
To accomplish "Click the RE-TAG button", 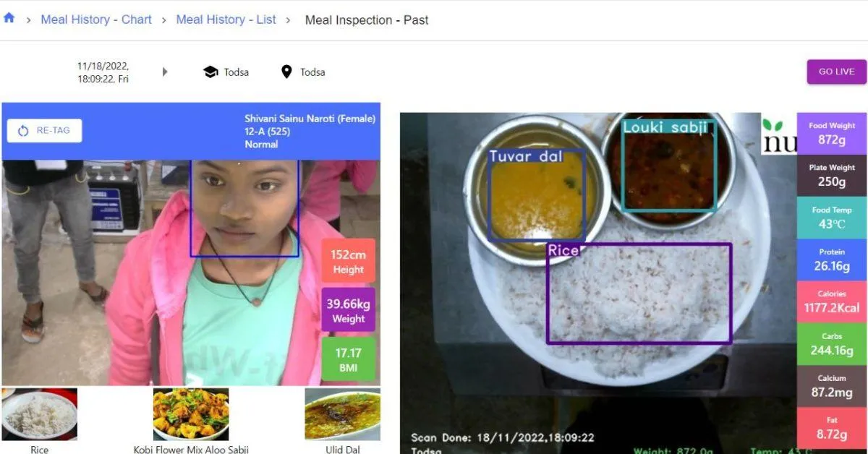I will pyautogui.click(x=44, y=130).
